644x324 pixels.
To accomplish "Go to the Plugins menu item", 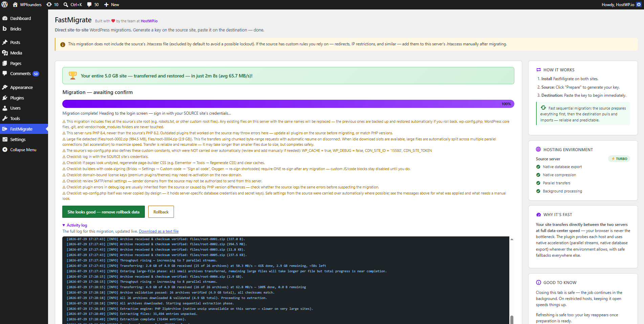I will pos(17,98).
